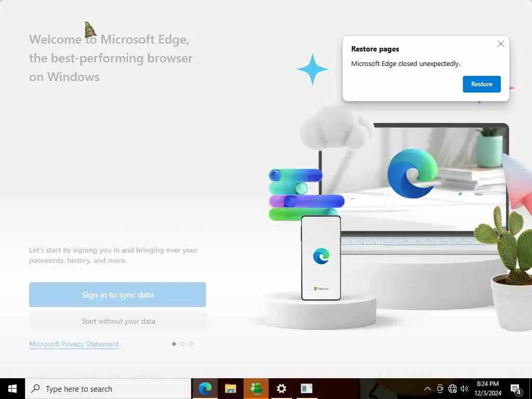The height and width of the screenshot is (399, 532).
Task: Select the third page indicator dot
Action: tap(191, 344)
